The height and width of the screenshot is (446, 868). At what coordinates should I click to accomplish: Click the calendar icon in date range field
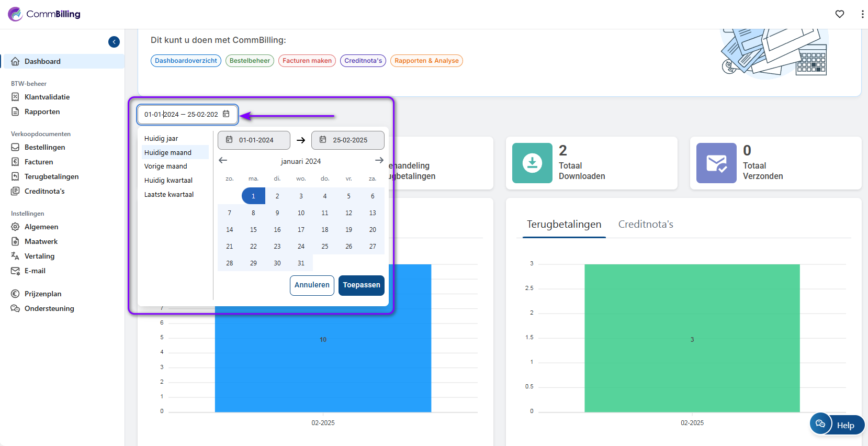(226, 114)
